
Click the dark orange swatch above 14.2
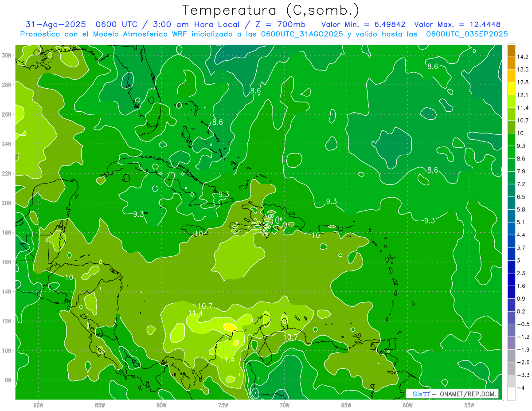click(x=511, y=51)
